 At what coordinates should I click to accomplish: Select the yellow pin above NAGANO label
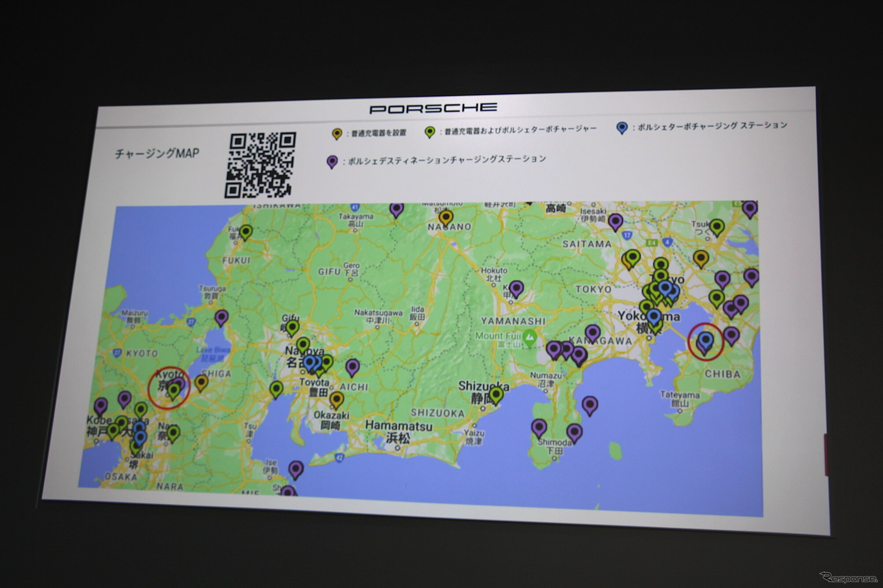[x=446, y=217]
